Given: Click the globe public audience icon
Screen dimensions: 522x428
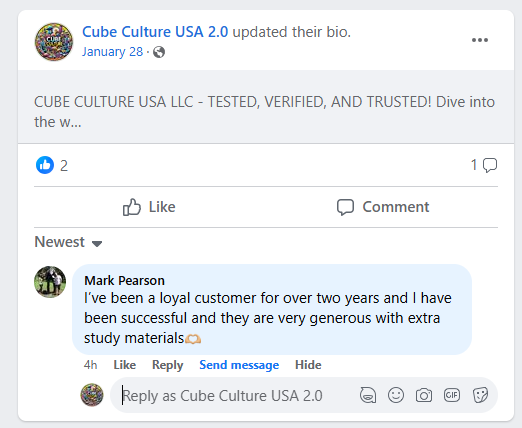Looking at the screenshot, I should 159,52.
